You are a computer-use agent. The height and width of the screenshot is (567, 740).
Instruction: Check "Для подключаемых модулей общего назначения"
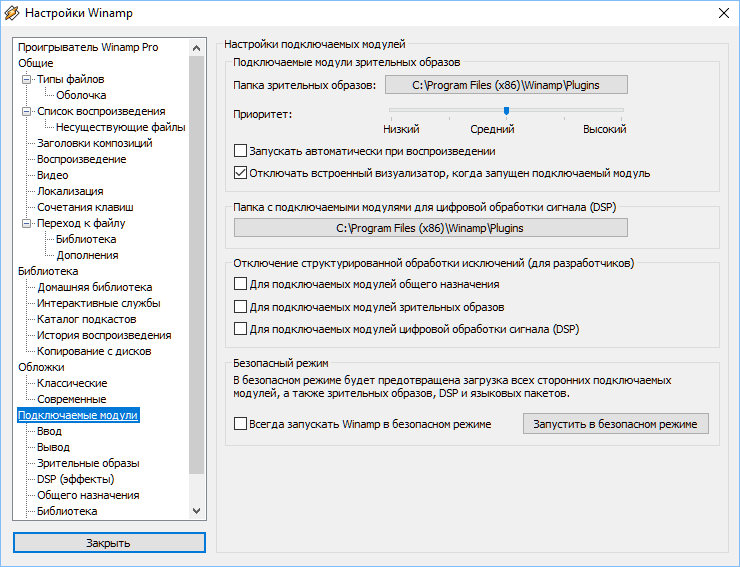[x=240, y=285]
